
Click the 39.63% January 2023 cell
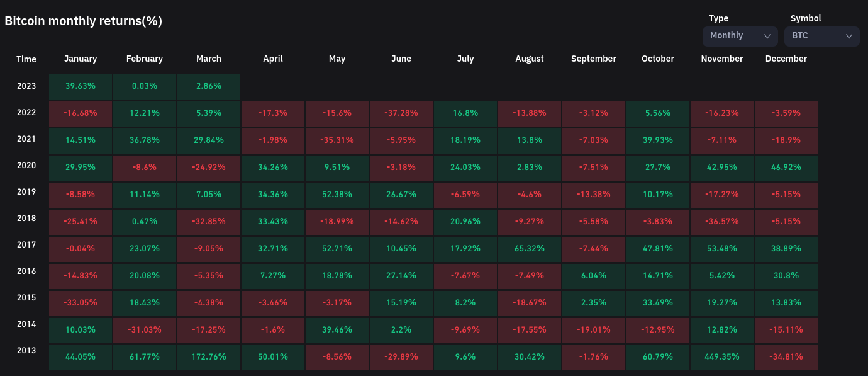81,86
